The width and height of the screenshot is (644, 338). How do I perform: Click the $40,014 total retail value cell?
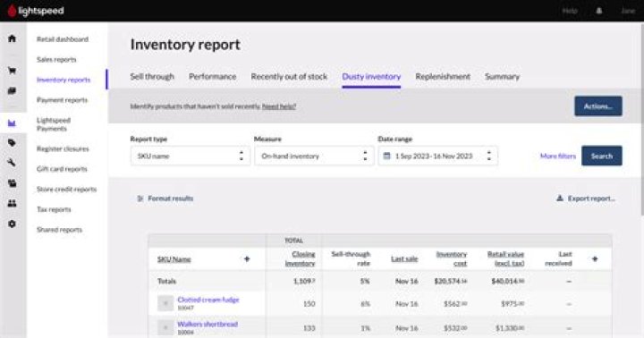pos(508,282)
